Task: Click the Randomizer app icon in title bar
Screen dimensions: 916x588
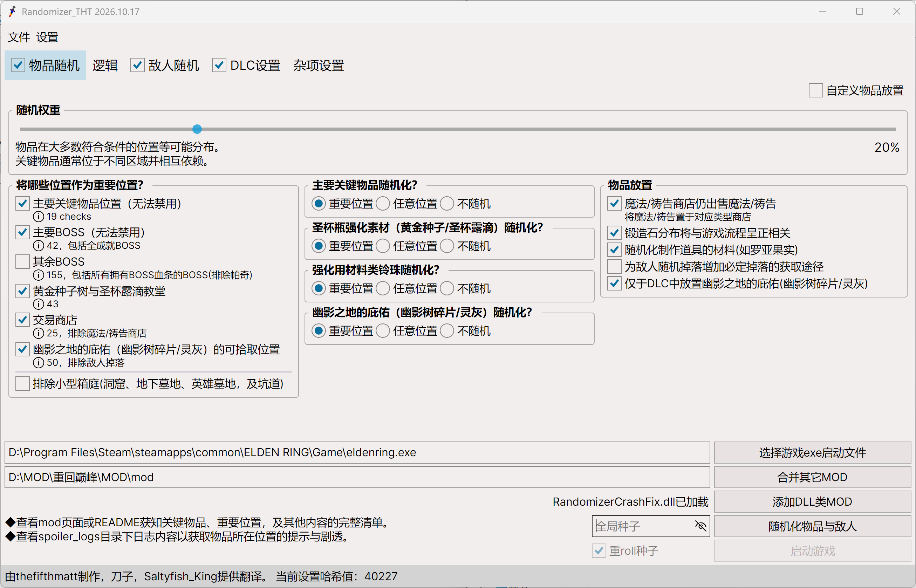Action: point(13,12)
